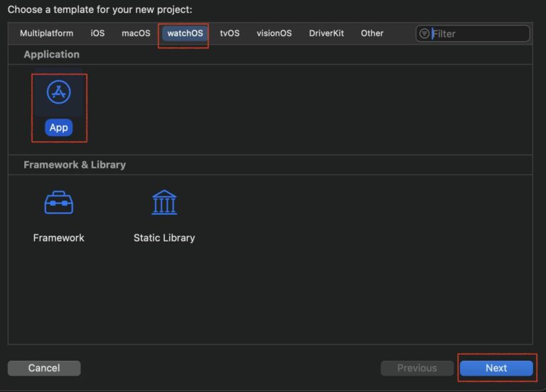Open the visionOS tab
546x392 pixels.
coord(274,33)
